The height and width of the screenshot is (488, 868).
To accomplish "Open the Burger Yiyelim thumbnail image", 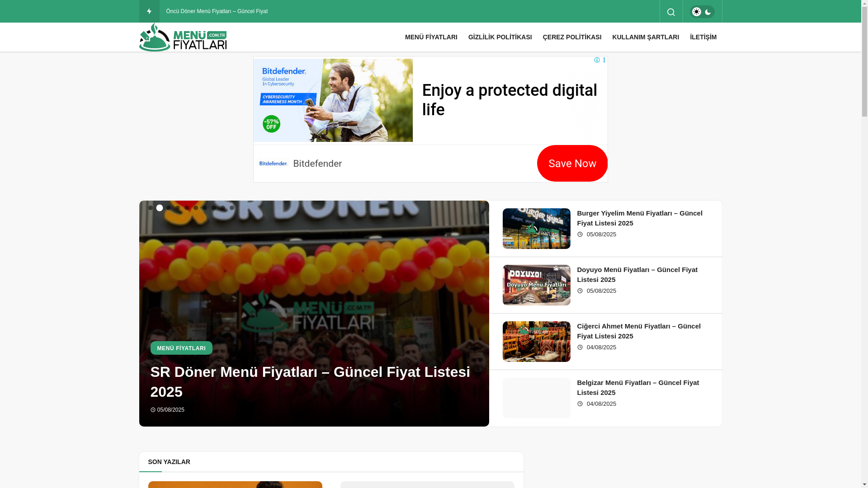I will (537, 229).
